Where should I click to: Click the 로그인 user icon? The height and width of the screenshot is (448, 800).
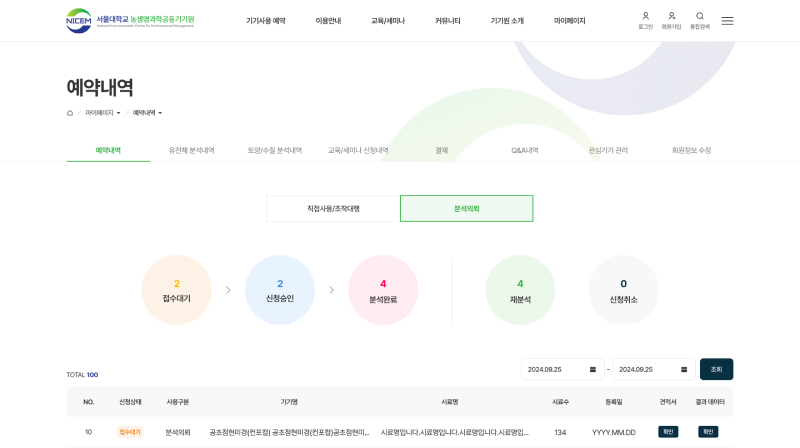[645, 17]
